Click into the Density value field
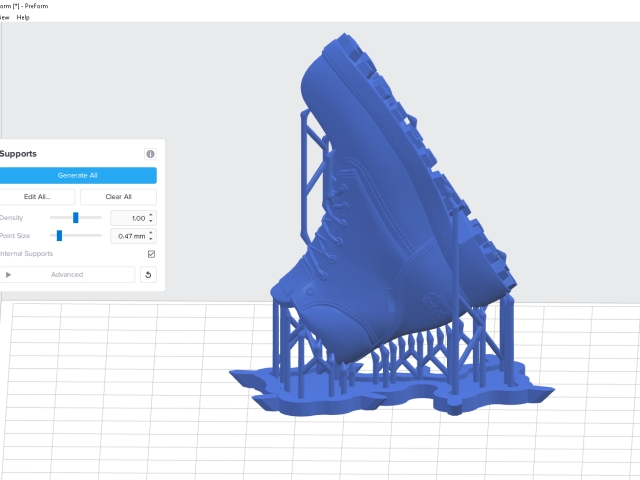640x480 pixels. [x=129, y=218]
